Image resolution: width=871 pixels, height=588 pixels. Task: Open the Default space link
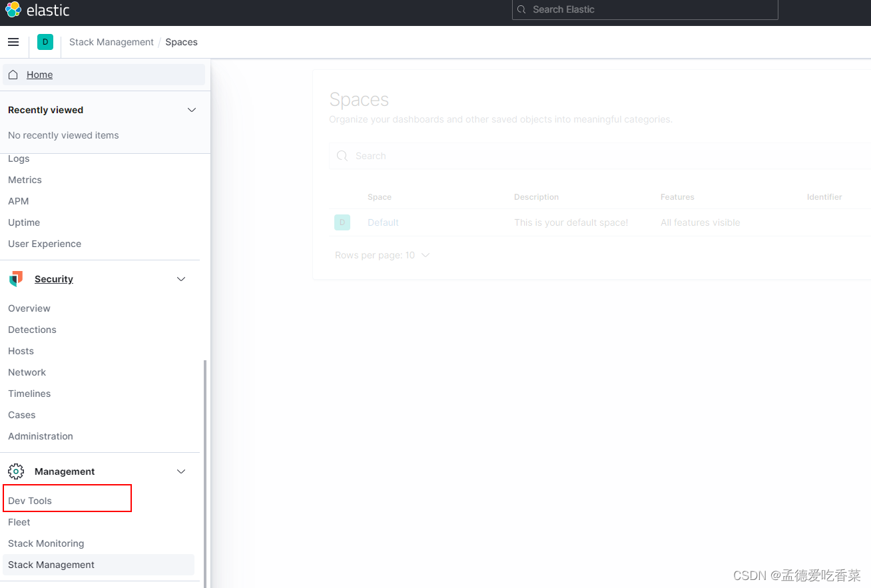click(383, 222)
